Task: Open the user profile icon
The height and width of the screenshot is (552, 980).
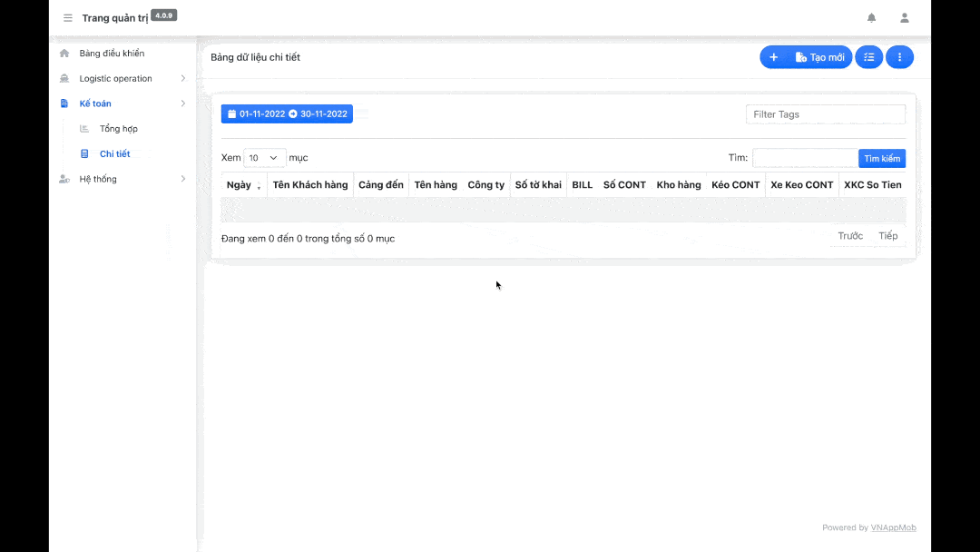Action: pyautogui.click(x=904, y=18)
